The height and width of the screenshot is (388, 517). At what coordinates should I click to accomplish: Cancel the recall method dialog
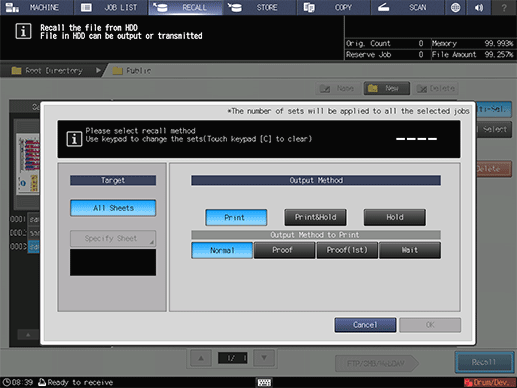coord(365,325)
